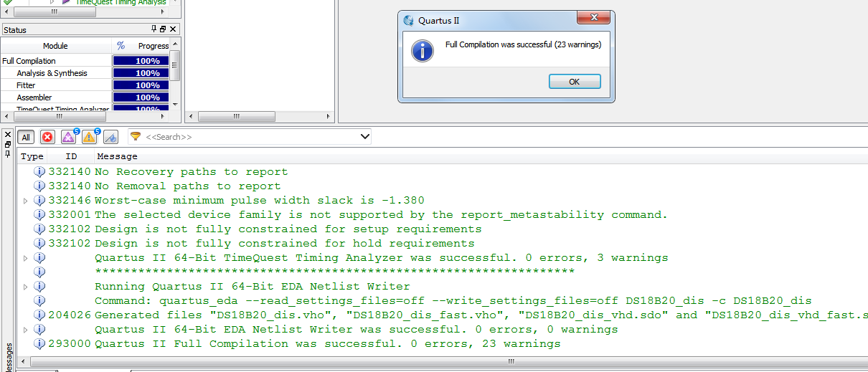Select 'No Recovery paths to report' message
Image resolution: width=868 pixels, height=372 pixels.
(191, 172)
